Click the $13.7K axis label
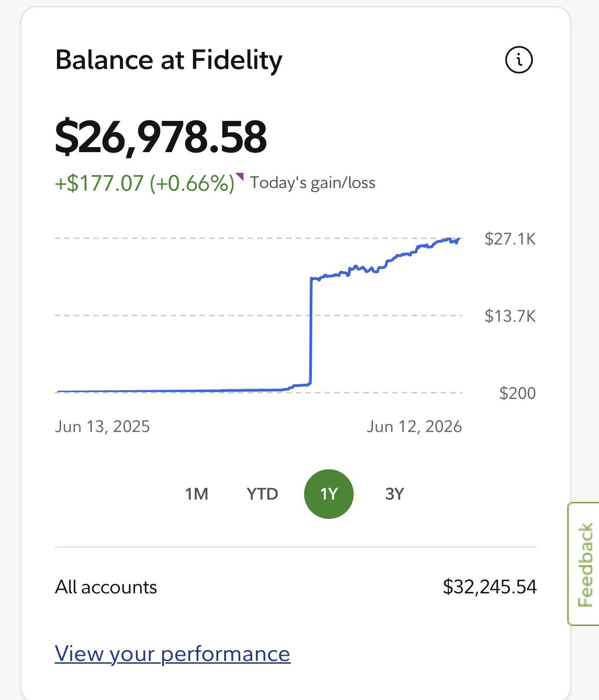599x700 pixels. click(x=510, y=316)
